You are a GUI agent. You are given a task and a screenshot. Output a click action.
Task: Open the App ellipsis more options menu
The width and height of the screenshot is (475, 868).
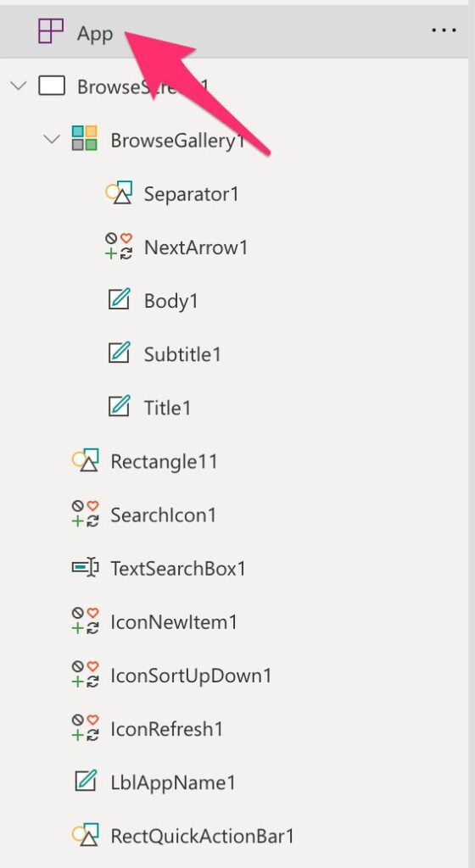click(444, 30)
